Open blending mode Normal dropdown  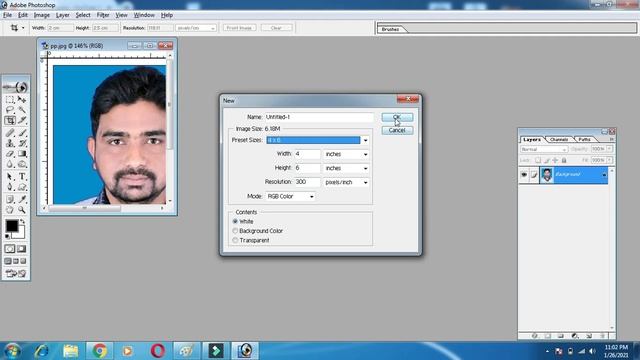(544, 149)
